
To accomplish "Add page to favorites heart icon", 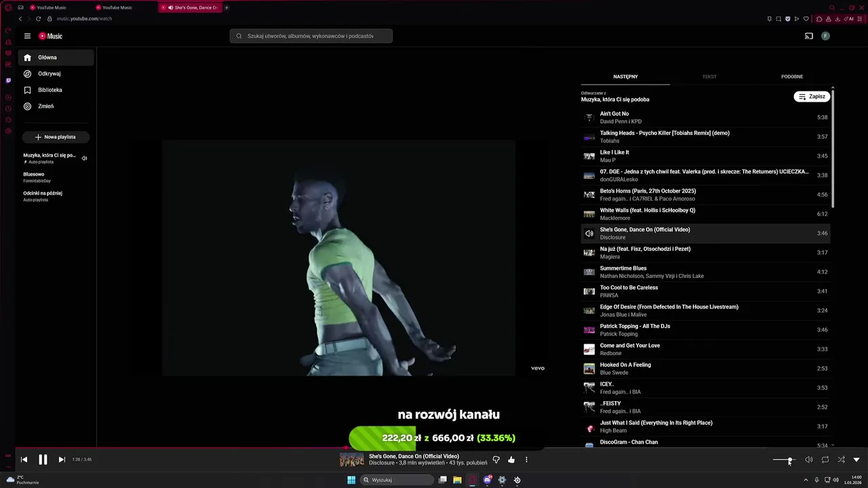I will pyautogui.click(x=806, y=19).
